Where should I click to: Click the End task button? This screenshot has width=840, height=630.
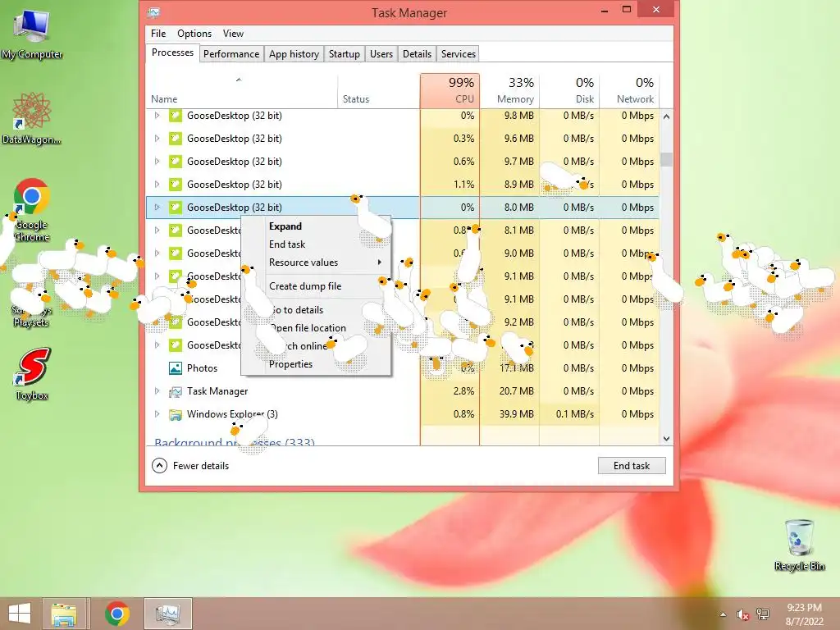pyautogui.click(x=632, y=466)
